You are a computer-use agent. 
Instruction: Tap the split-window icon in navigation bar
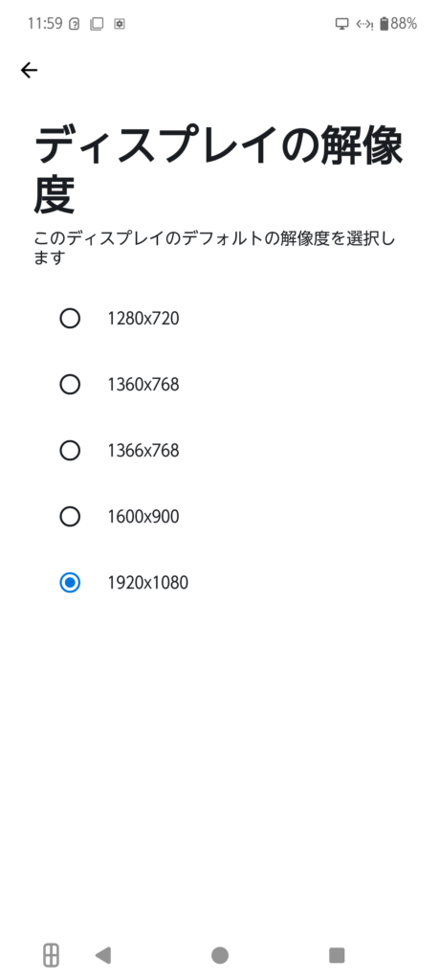[52, 955]
